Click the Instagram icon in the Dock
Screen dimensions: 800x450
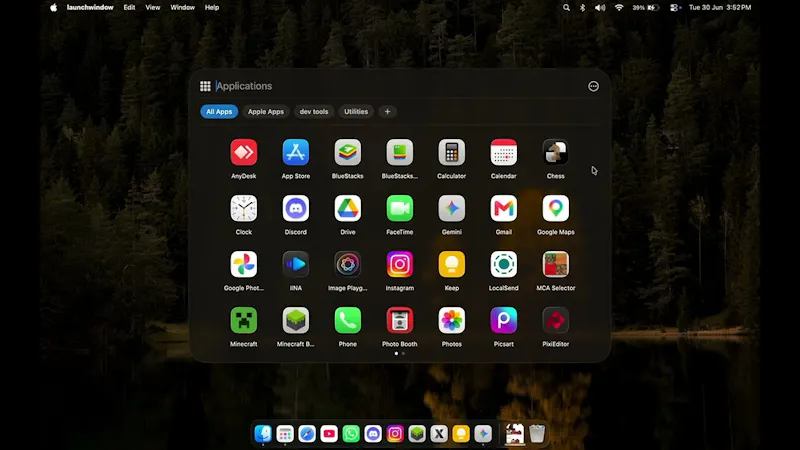395,434
